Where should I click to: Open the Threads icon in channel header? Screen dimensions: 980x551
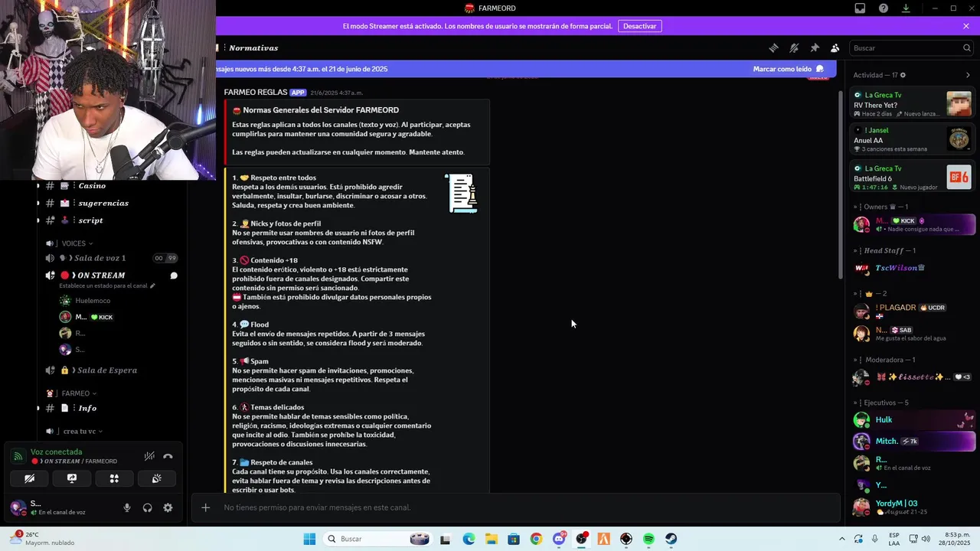pos(773,47)
